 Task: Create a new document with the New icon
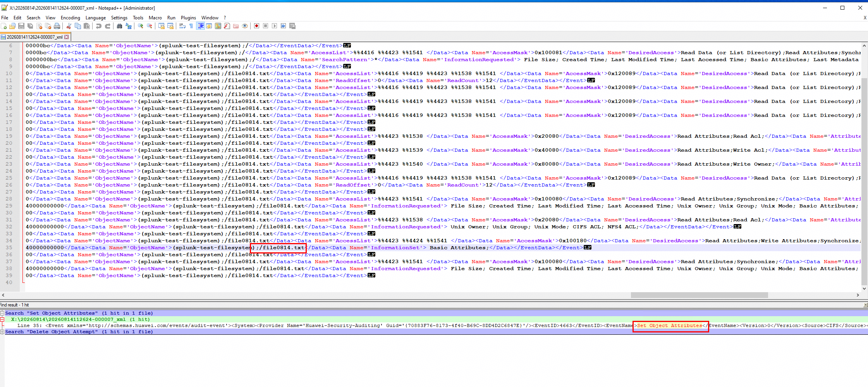pos(4,26)
